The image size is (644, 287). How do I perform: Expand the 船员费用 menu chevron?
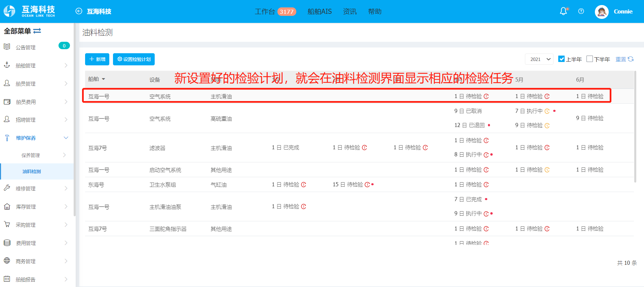66,101
